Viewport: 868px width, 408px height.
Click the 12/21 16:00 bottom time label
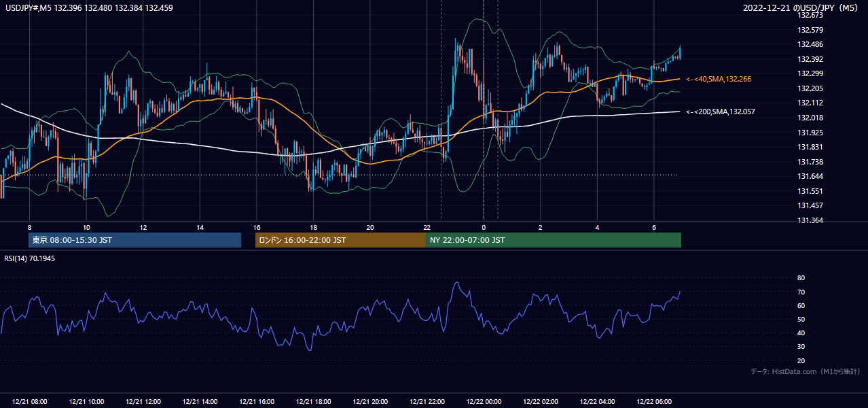pyautogui.click(x=257, y=402)
